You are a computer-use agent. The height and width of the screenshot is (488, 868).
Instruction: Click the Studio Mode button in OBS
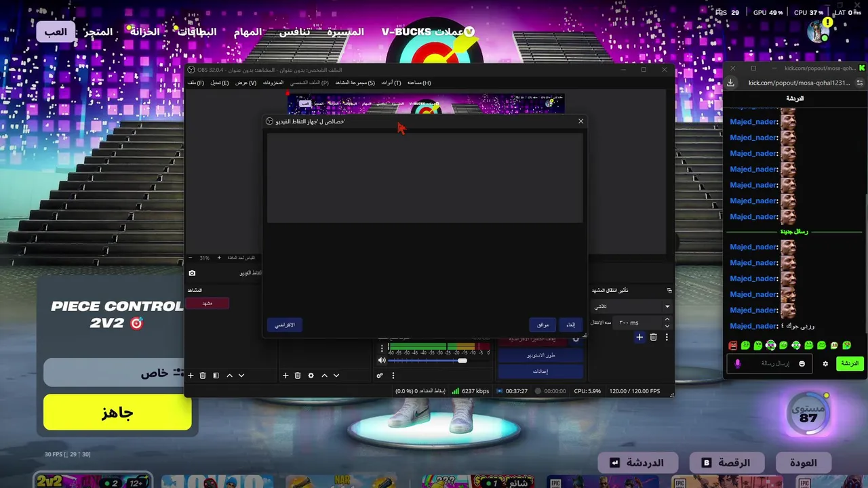coord(541,355)
